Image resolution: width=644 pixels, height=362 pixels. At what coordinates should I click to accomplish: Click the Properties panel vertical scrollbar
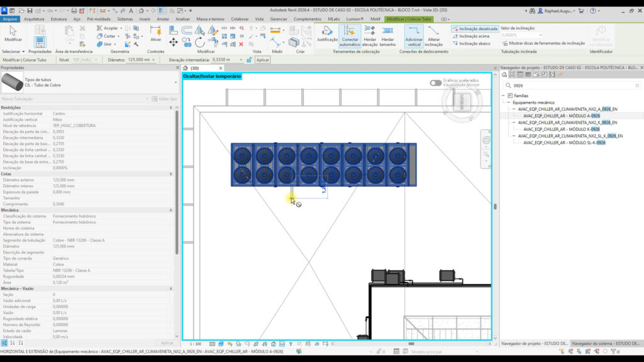pyautogui.click(x=177, y=183)
